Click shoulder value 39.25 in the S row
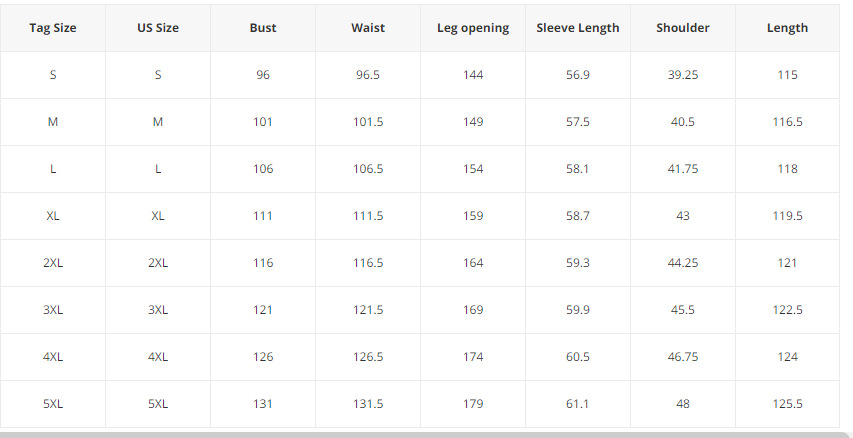The image size is (853, 438). (683, 75)
